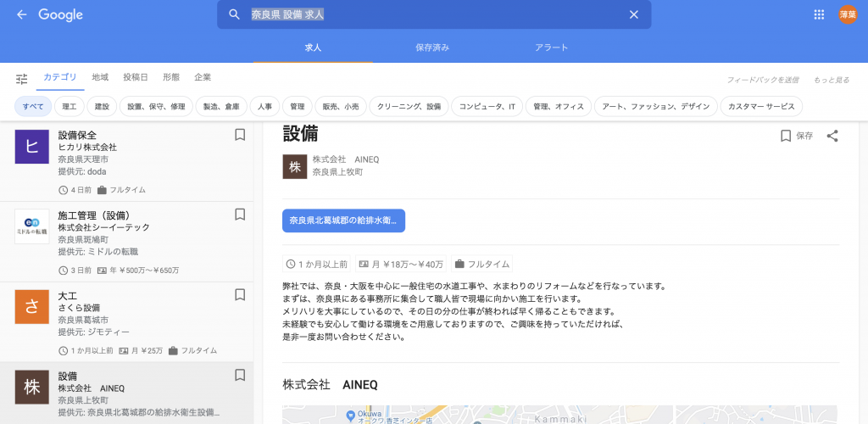Open the 設備保全 job listing title
Image resolution: width=868 pixels, height=424 pixels.
[x=77, y=136]
